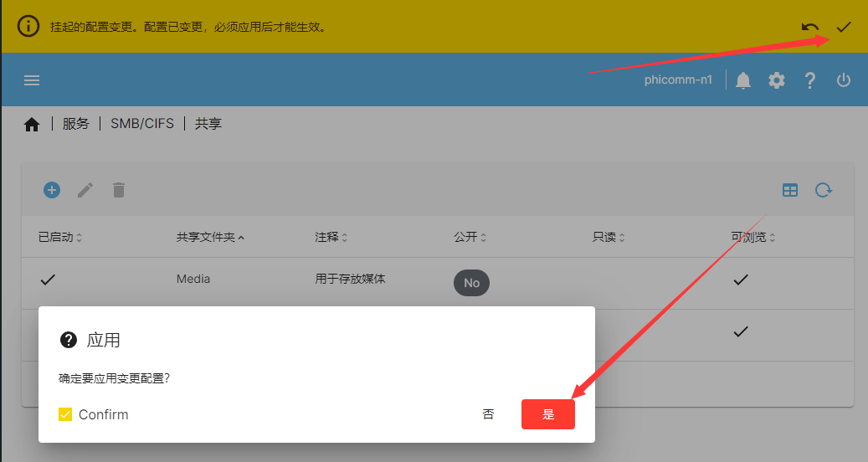Add a new share with plus icon
This screenshot has width=868, height=462.
point(52,190)
